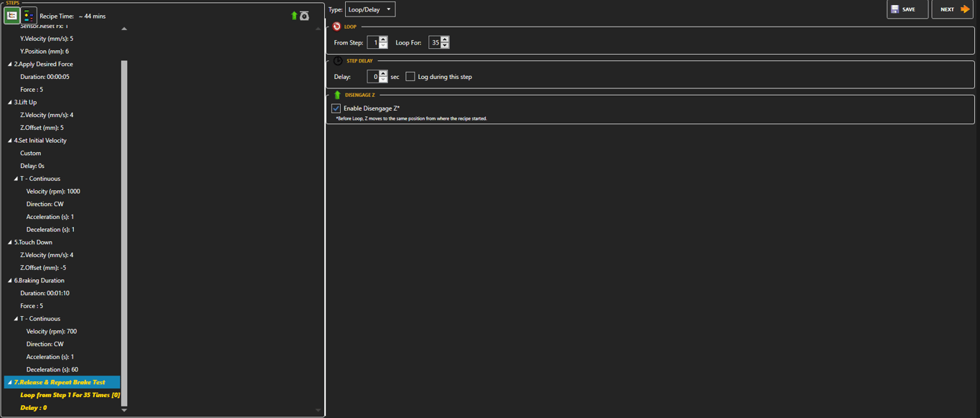Screen dimensions: 980x418
Task: Click the steps list scroll up arrow
Action: pyautogui.click(x=124, y=29)
